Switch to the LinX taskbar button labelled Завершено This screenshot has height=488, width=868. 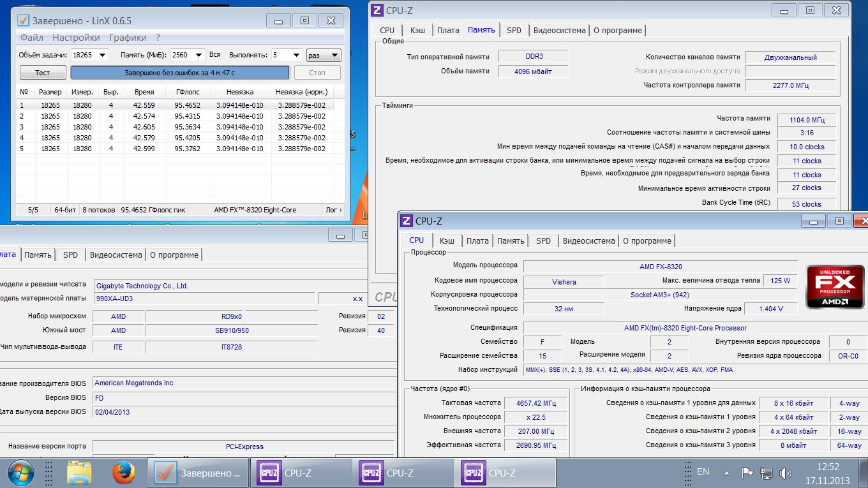198,473
